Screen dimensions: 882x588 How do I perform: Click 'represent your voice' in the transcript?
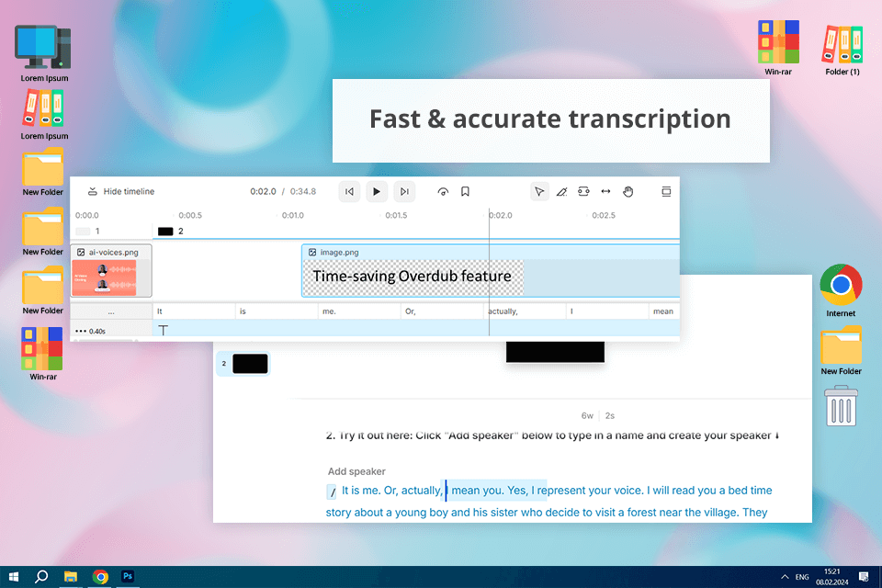590,490
